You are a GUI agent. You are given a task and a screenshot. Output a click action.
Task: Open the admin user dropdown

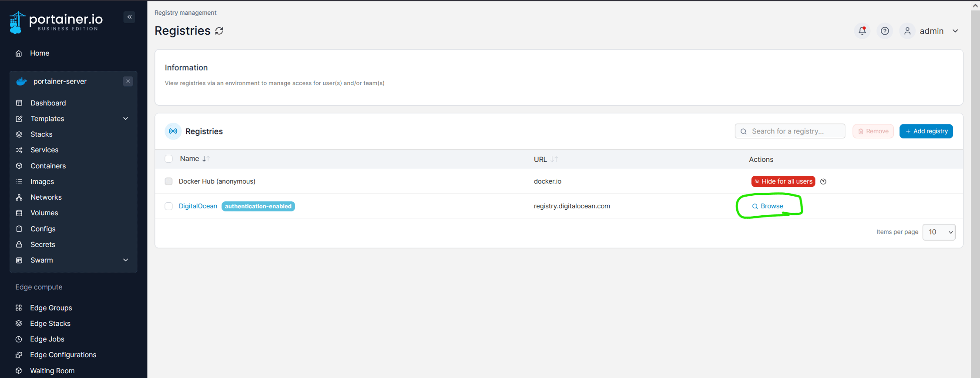[939, 31]
